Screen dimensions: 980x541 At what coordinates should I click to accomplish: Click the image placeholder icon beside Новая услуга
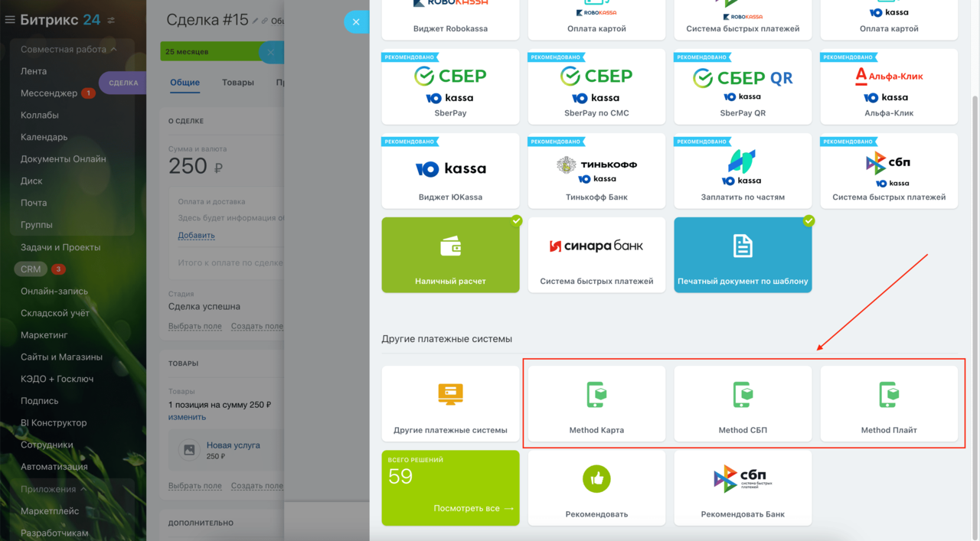(188, 450)
